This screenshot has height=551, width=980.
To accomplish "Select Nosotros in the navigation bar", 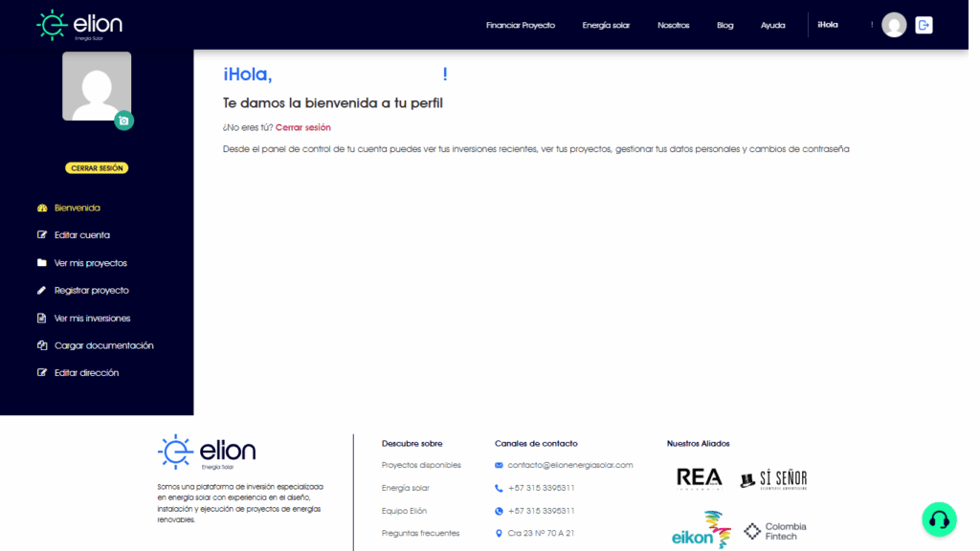I will click(x=673, y=25).
